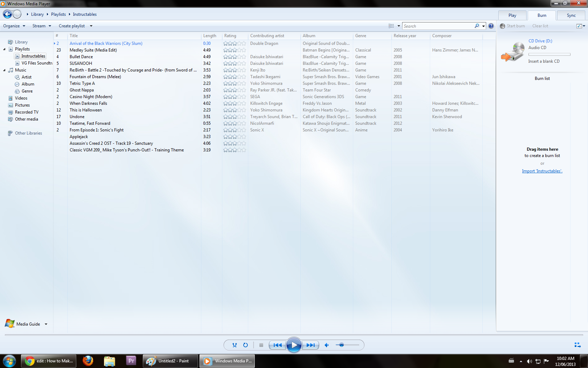Collapse the Music tree node

coord(4,70)
